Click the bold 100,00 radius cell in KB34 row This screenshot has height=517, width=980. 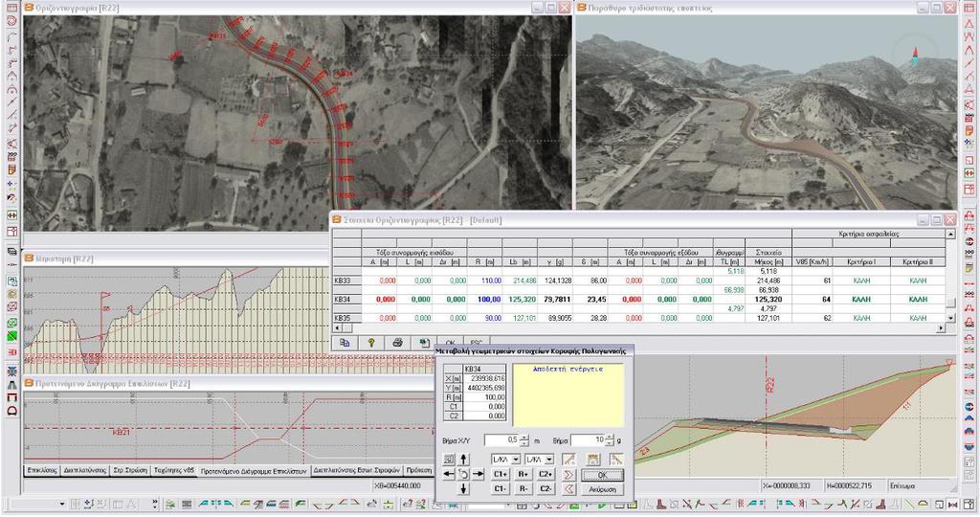[484, 300]
